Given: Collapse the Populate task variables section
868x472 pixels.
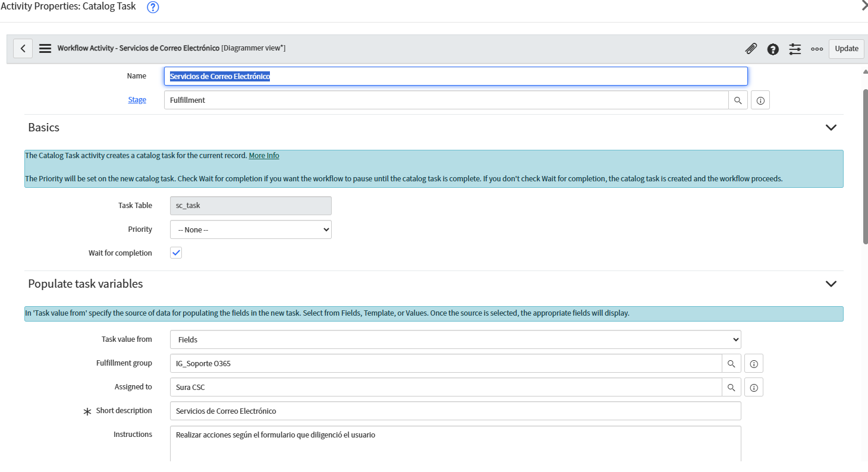Looking at the screenshot, I should pos(831,284).
